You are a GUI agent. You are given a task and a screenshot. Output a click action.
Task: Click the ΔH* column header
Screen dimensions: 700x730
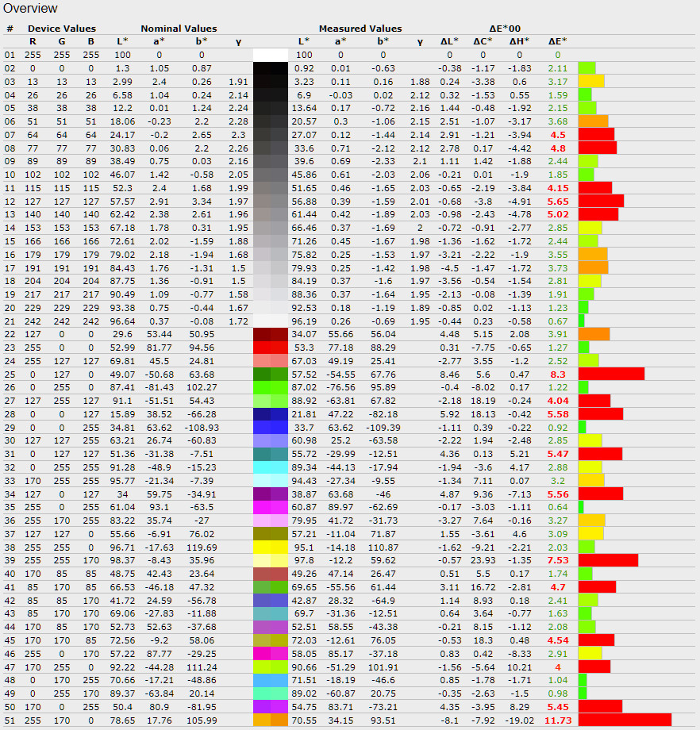tap(519, 40)
